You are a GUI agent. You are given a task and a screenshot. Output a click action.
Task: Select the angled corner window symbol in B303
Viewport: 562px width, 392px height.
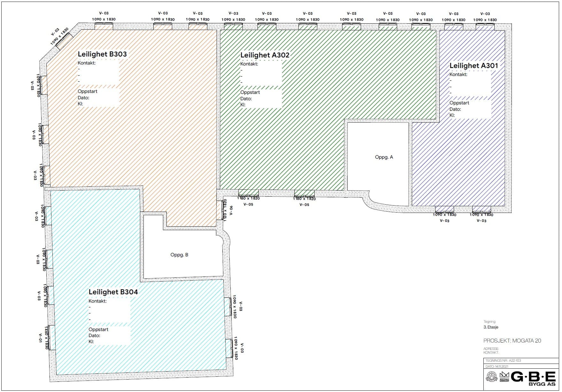[63, 41]
